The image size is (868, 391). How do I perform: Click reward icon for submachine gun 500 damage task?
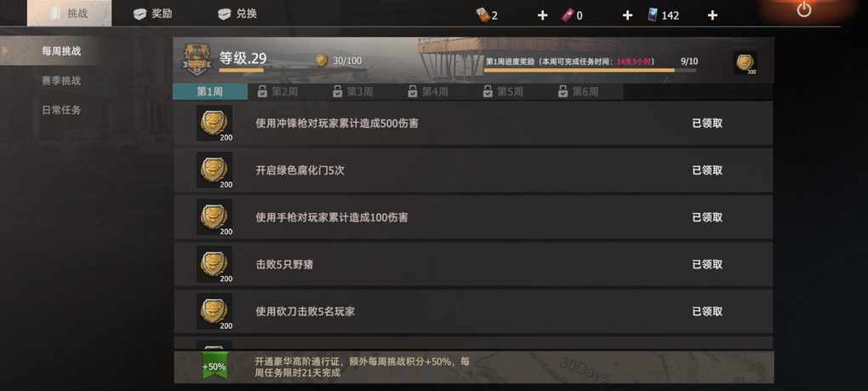point(214,123)
